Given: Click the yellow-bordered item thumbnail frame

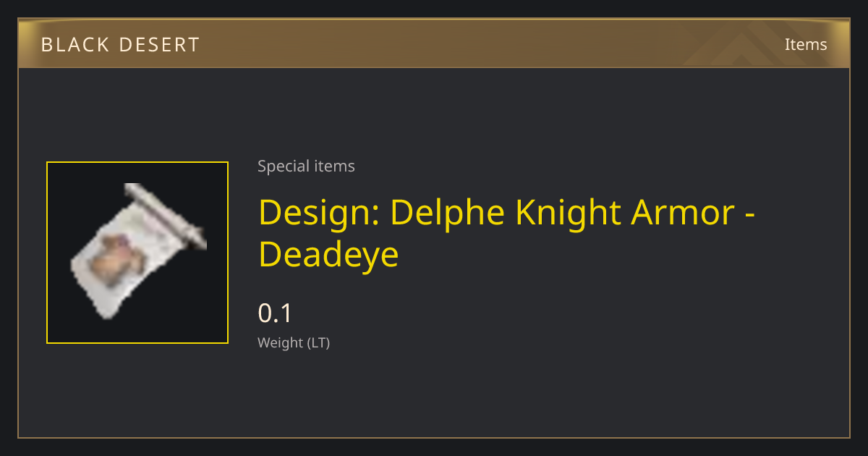Looking at the screenshot, I should click(137, 253).
